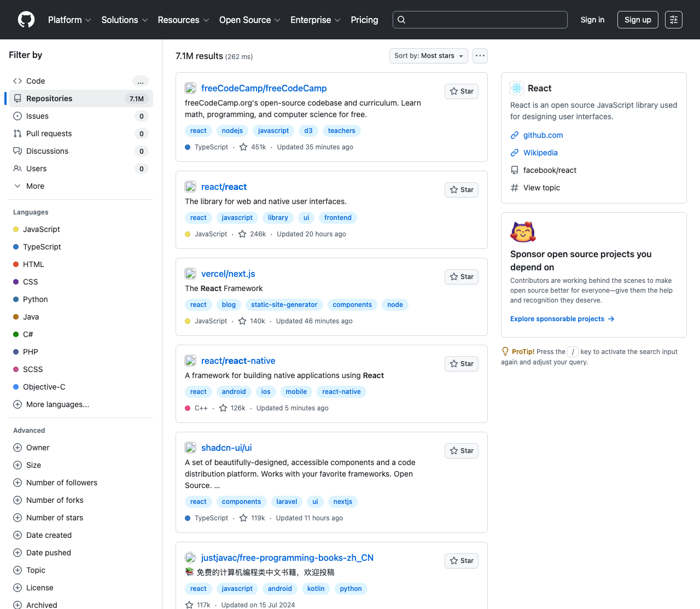The width and height of the screenshot is (700, 609).
Task: Click the Sign up button
Action: click(x=638, y=20)
